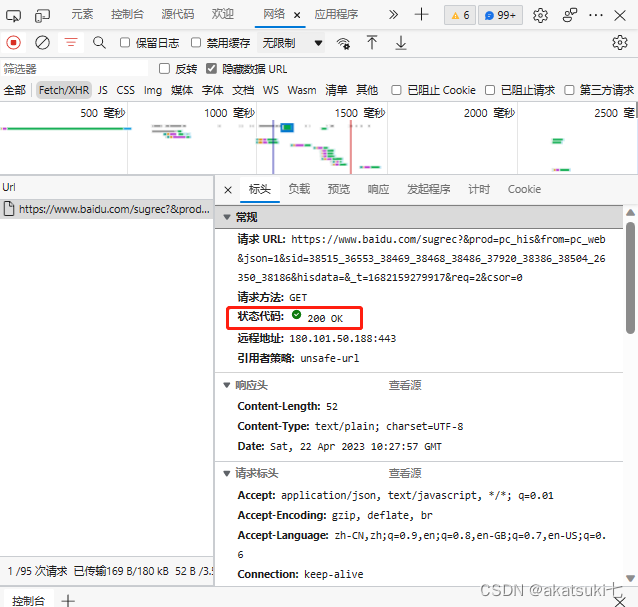Select the Cookie detail tab

coord(524,189)
